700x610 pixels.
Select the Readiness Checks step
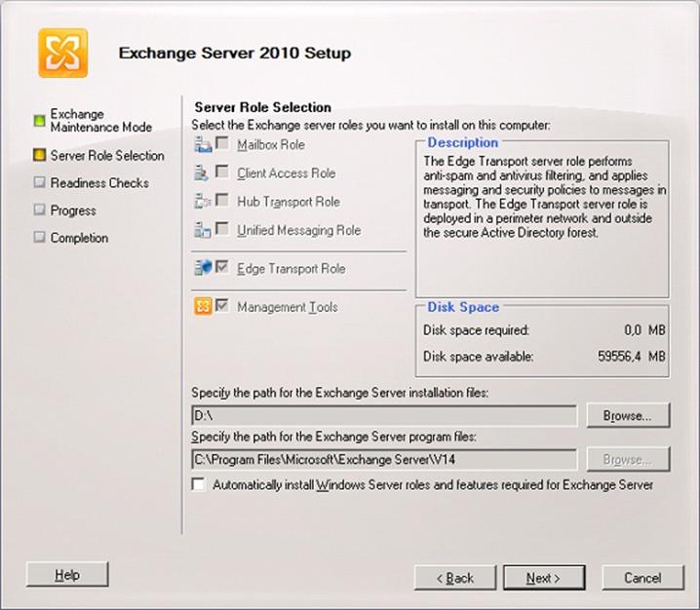click(x=99, y=182)
